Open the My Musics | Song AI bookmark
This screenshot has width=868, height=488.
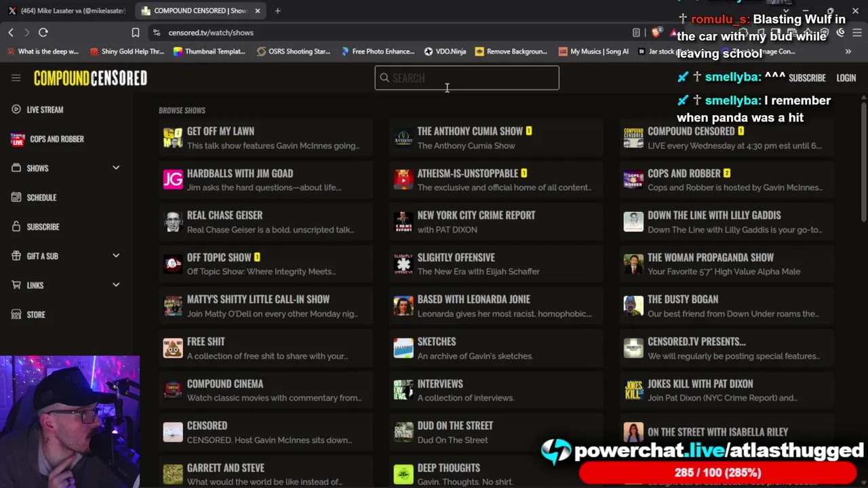tap(593, 52)
